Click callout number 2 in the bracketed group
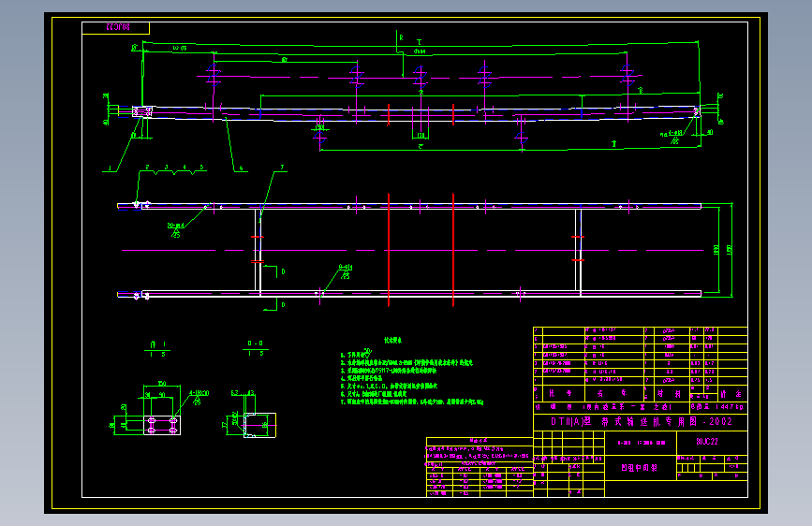Viewport: 812px width, 526px height. coord(147,168)
